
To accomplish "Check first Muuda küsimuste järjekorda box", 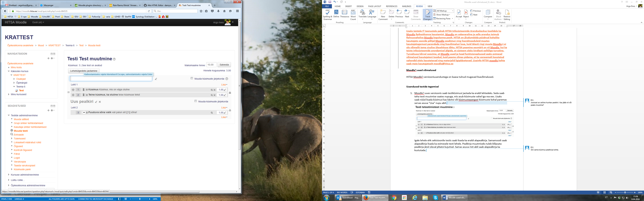I will click(x=192, y=78).
